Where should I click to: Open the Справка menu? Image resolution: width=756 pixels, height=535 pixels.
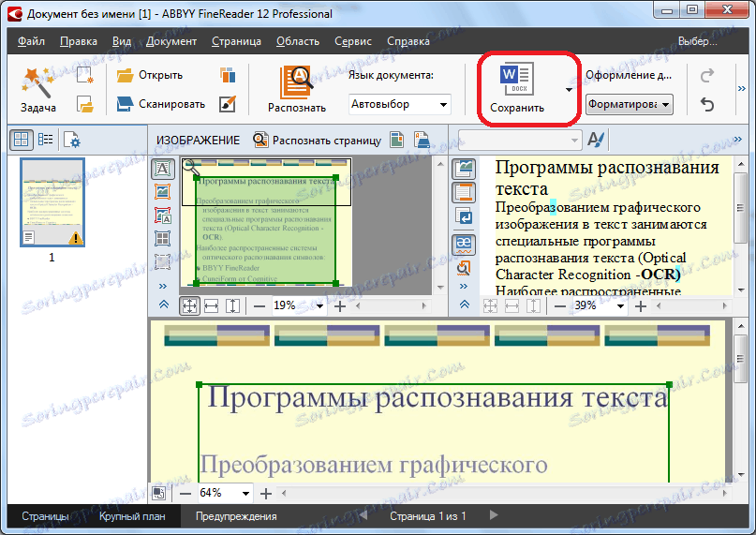pos(408,41)
